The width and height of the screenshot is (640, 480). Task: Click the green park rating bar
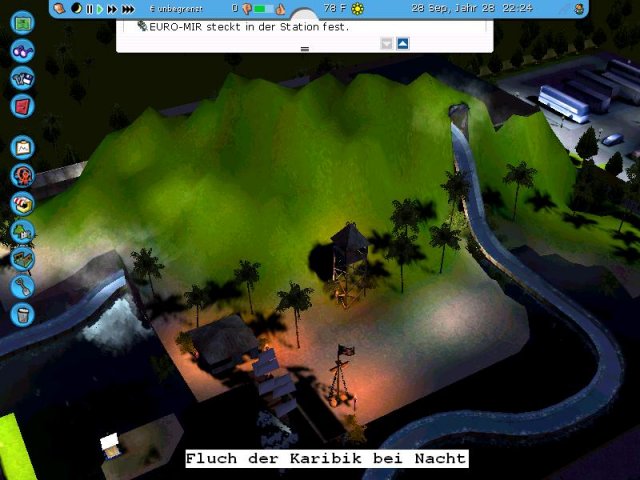[264, 9]
